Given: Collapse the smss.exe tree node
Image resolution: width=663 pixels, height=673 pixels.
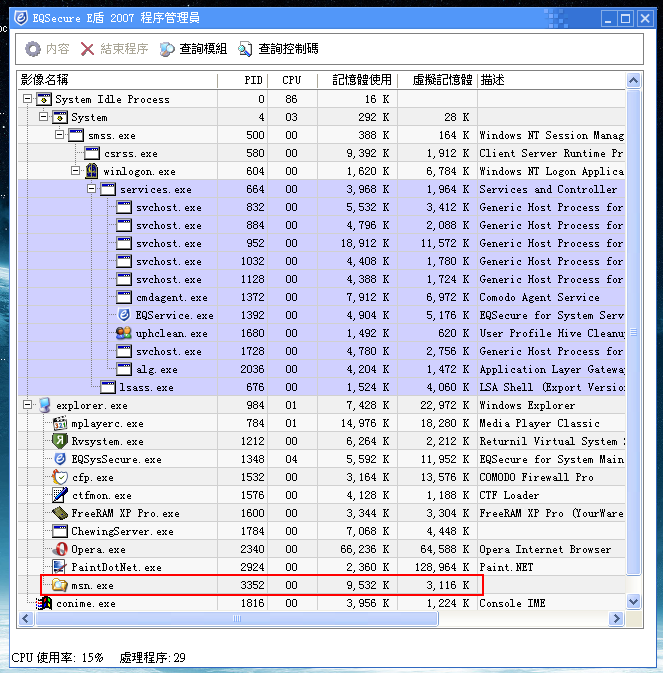Looking at the screenshot, I should [x=60, y=135].
